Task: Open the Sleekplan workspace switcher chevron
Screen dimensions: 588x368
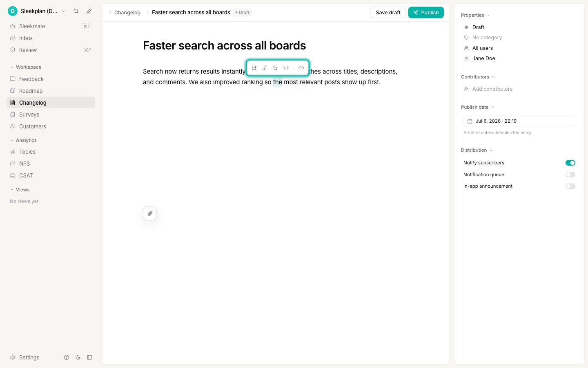Action: [x=64, y=11]
